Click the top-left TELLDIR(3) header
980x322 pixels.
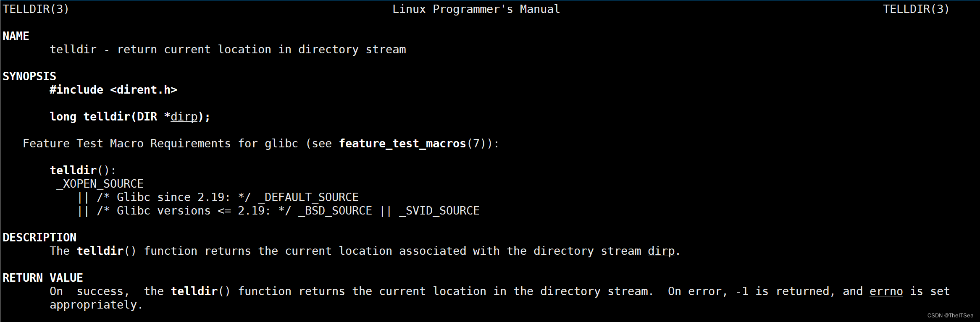tap(36, 9)
